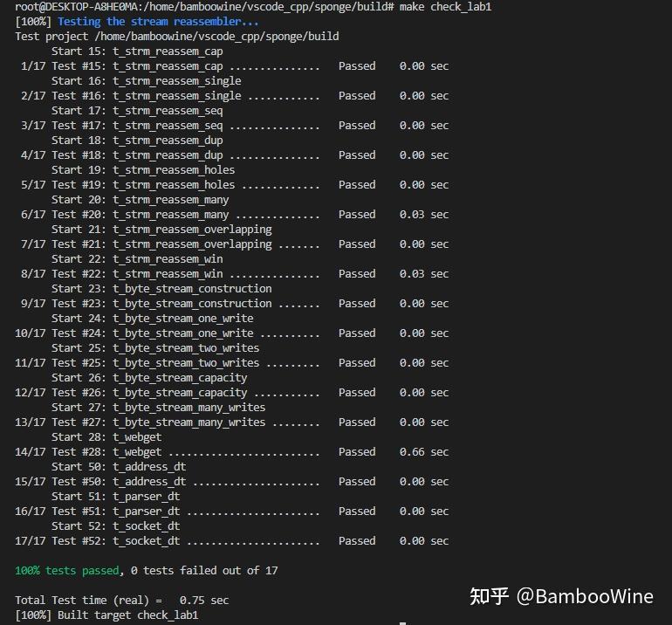Click the '17/17' test counter
This screenshot has height=625, width=672.
pyautogui.click(x=30, y=540)
